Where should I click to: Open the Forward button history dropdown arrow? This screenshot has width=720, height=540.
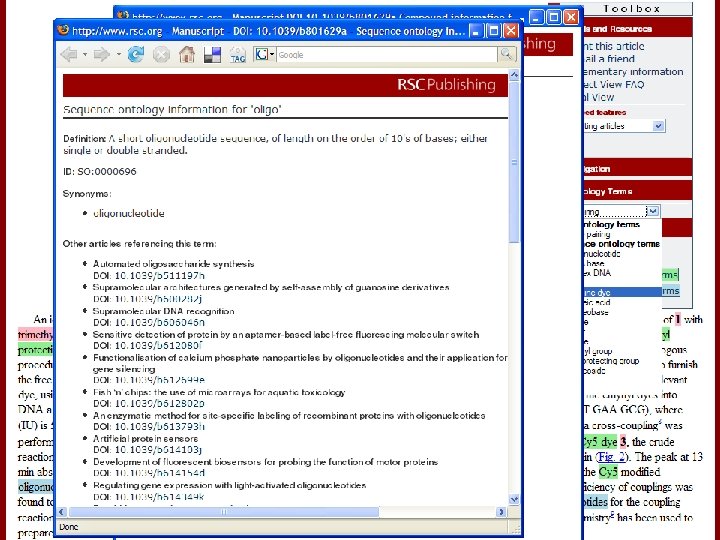pos(118,55)
